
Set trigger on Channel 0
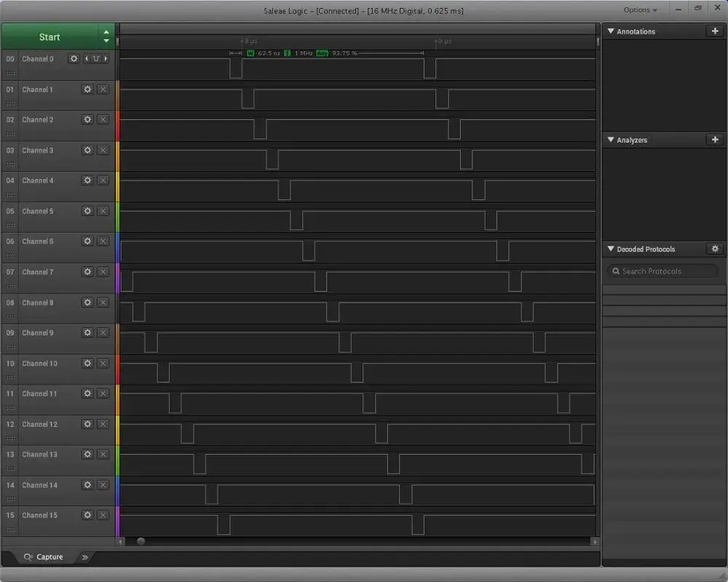(x=96, y=58)
